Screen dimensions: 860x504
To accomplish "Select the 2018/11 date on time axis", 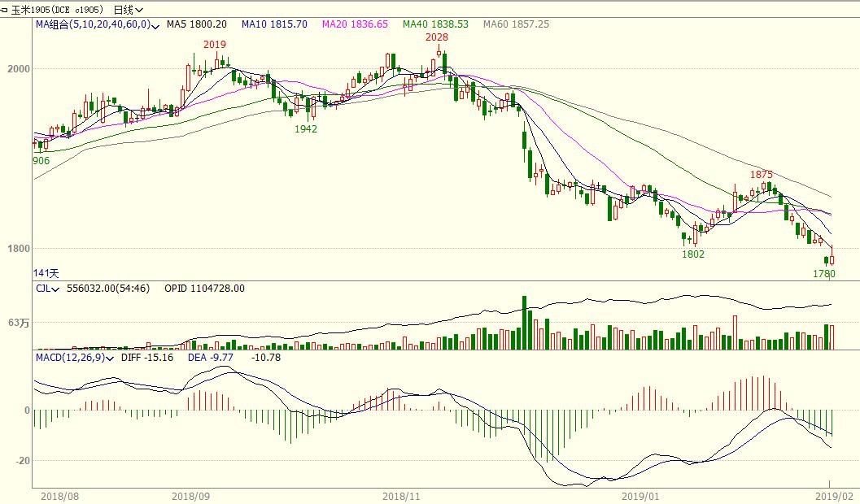I will (400, 494).
